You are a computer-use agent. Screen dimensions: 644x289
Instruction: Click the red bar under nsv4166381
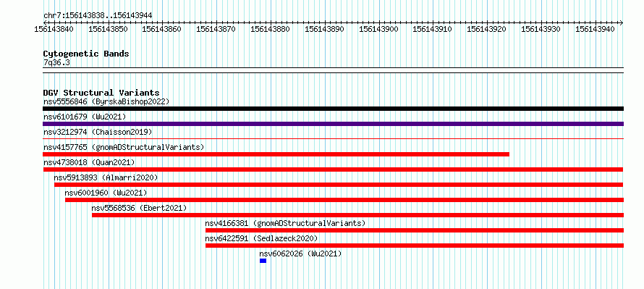[x=415, y=230]
